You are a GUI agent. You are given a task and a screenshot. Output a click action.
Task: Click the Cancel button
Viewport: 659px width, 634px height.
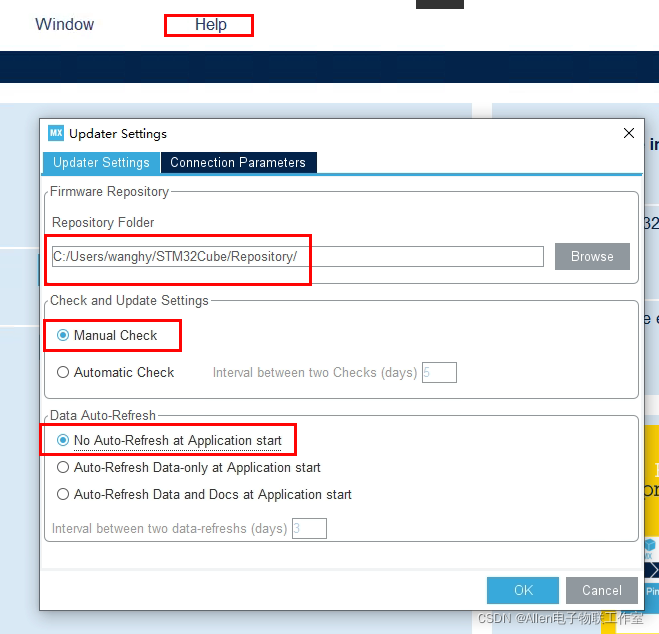click(602, 590)
